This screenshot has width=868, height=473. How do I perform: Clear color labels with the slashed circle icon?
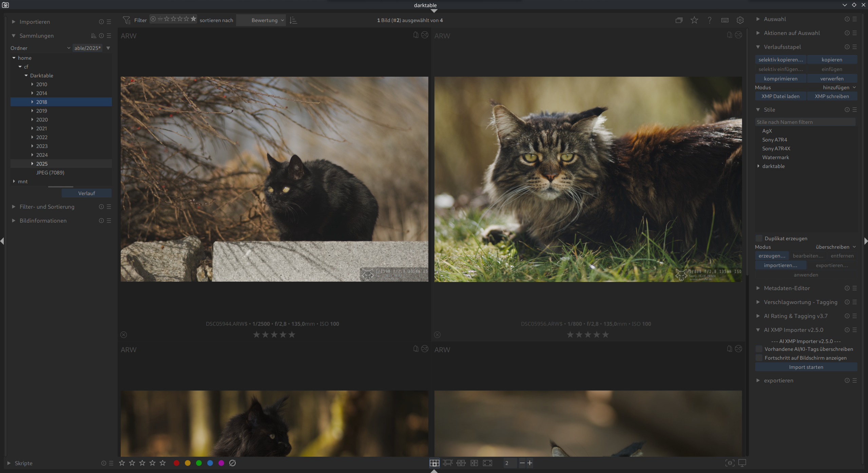pos(232,463)
